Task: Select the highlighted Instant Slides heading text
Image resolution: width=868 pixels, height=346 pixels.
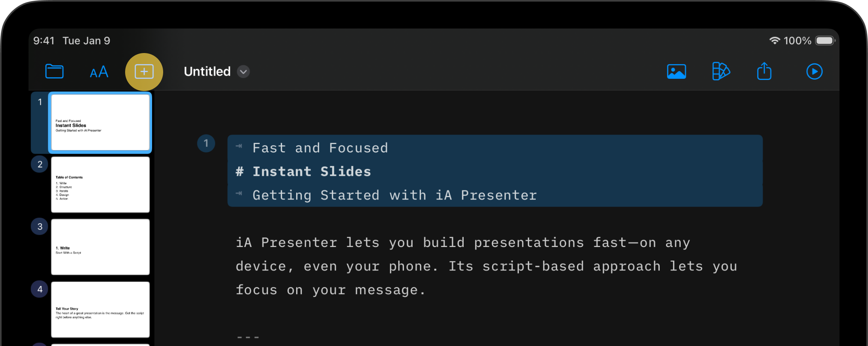Action: click(x=312, y=171)
